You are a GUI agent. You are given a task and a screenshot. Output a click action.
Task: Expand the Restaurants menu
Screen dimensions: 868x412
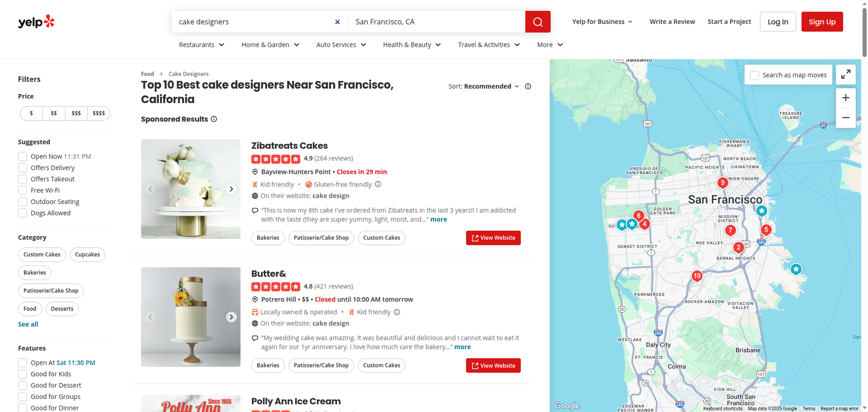(x=202, y=45)
